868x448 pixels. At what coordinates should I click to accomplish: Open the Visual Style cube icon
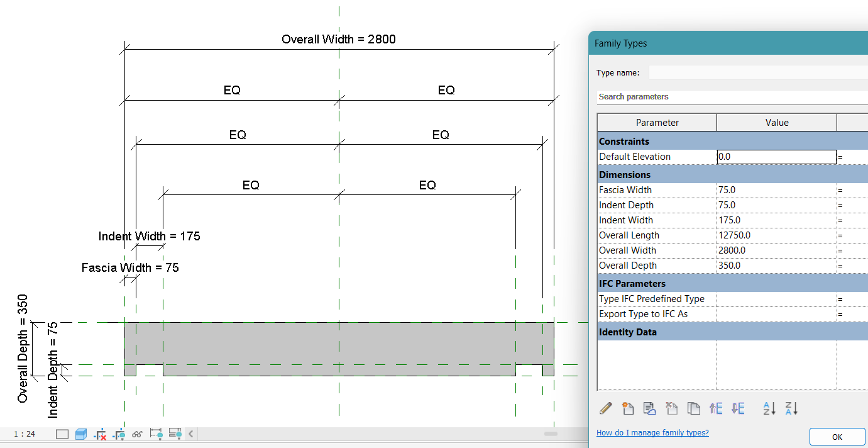click(x=81, y=434)
